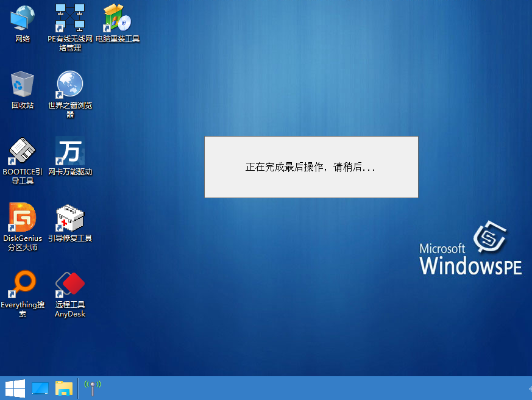Open the 回收站 Recycle Bin
The width and height of the screenshot is (532, 400).
[22, 84]
